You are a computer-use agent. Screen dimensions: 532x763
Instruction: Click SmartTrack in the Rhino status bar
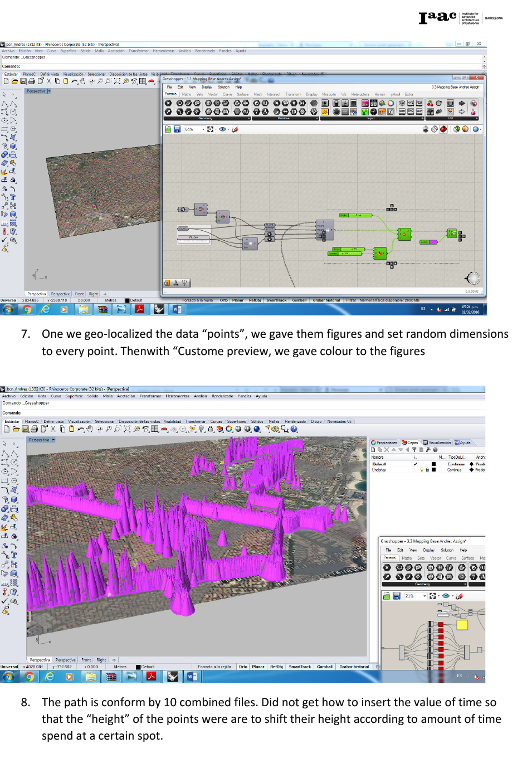coord(300,667)
